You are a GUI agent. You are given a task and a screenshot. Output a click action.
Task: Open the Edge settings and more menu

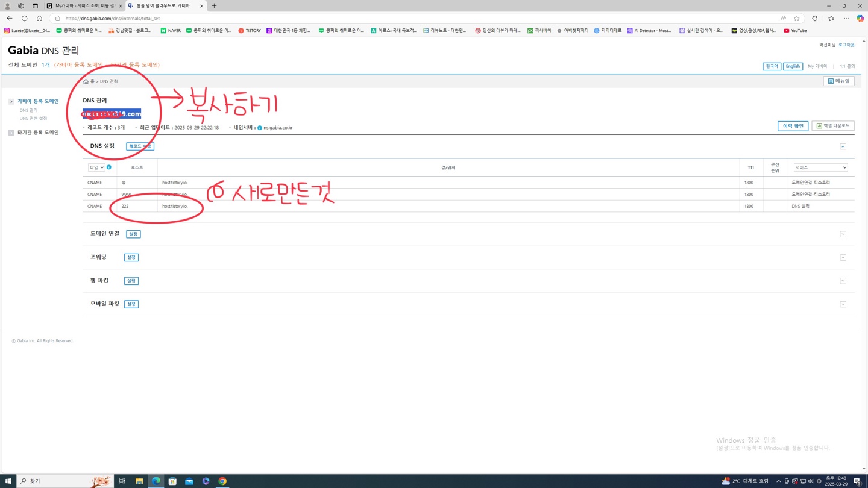[846, 19]
